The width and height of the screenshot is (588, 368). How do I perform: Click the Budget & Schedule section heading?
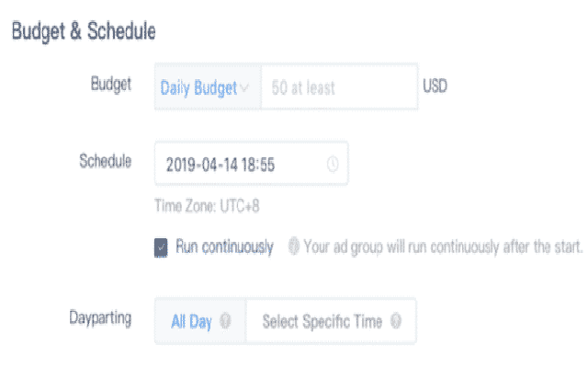[83, 30]
